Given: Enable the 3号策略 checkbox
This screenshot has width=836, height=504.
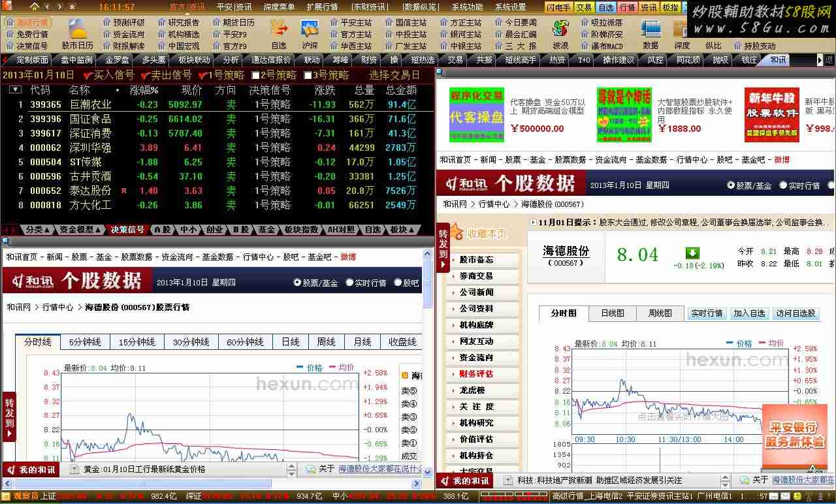Looking at the screenshot, I should point(307,75).
